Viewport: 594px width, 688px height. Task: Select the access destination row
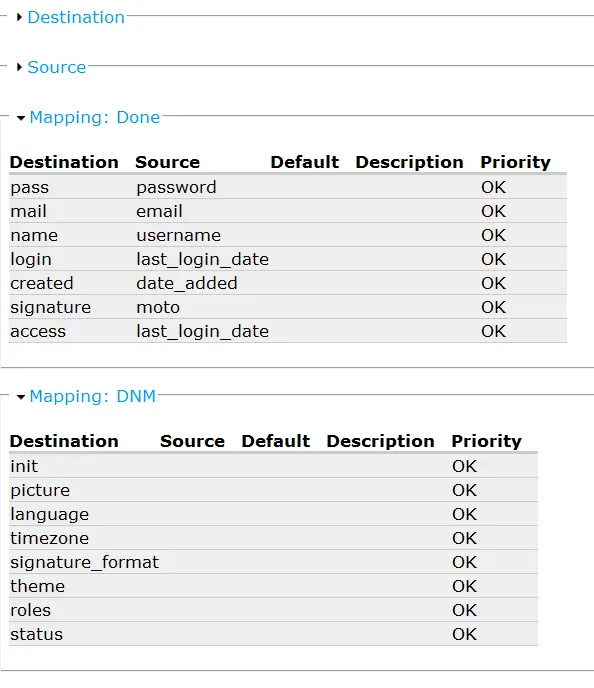[x=288, y=331]
